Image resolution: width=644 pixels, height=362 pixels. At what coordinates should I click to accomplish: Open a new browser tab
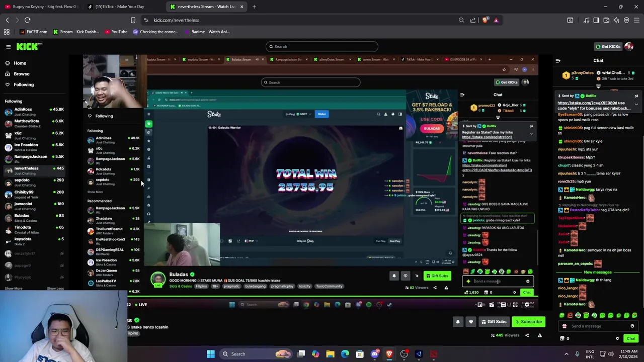[254, 7]
